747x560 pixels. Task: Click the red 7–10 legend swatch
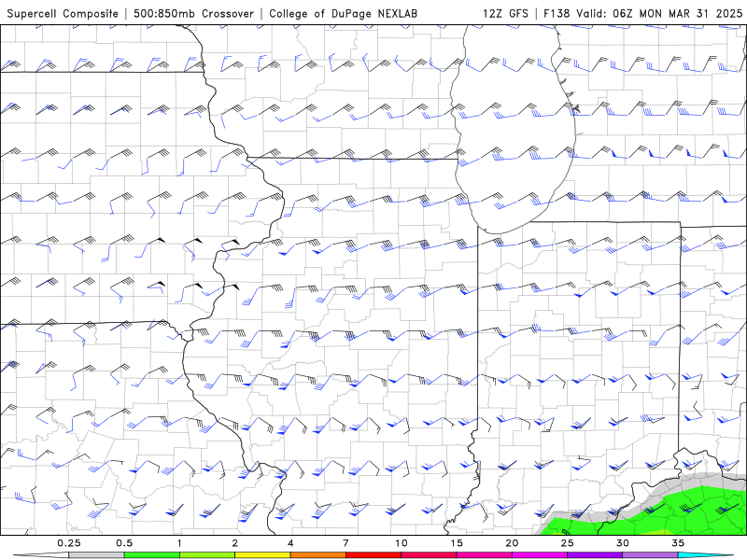pos(373,555)
